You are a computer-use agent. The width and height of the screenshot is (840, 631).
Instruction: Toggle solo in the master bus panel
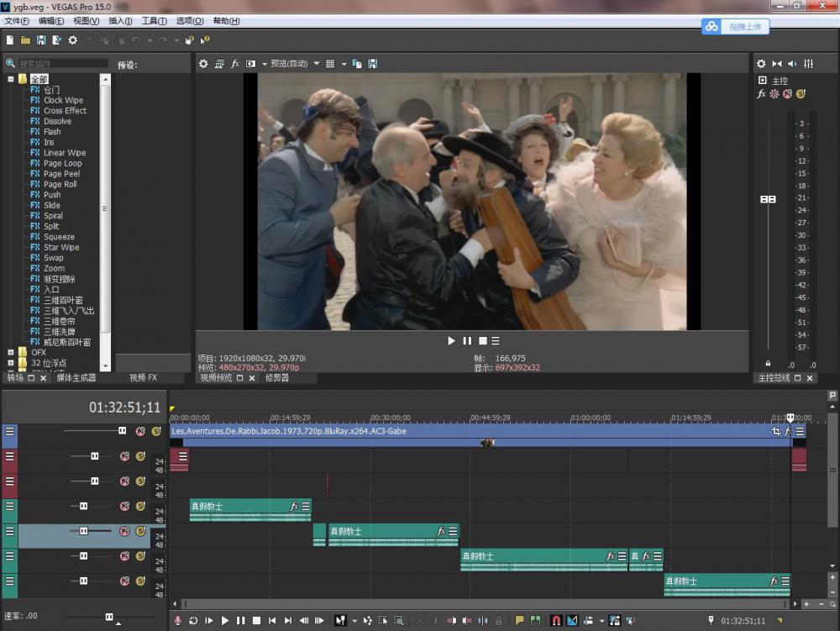point(801,94)
